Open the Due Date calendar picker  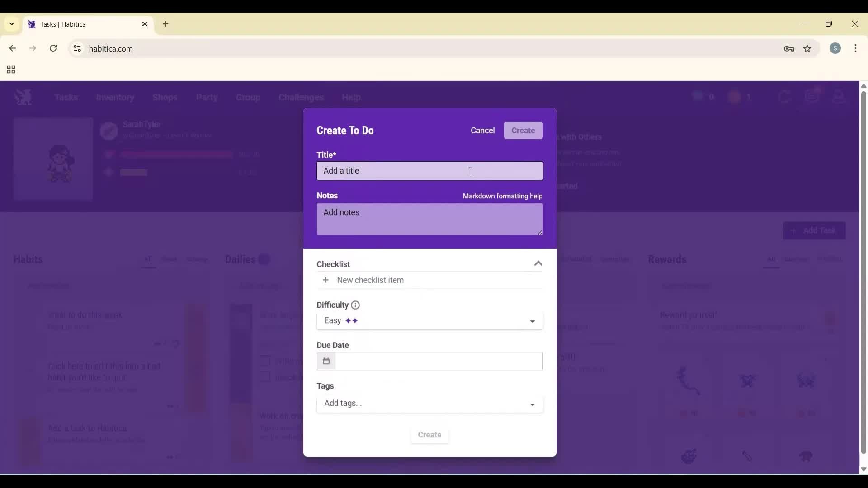326,361
